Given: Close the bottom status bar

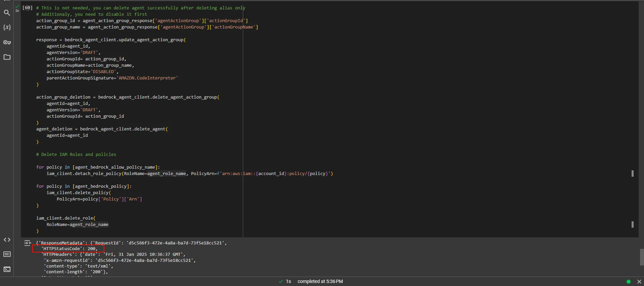Looking at the screenshot, I should tap(639, 282).
